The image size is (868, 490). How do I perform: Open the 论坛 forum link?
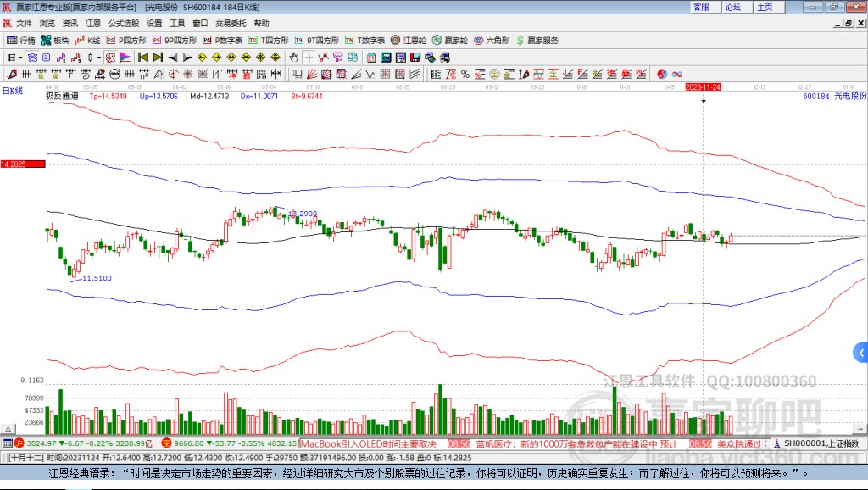[732, 7]
